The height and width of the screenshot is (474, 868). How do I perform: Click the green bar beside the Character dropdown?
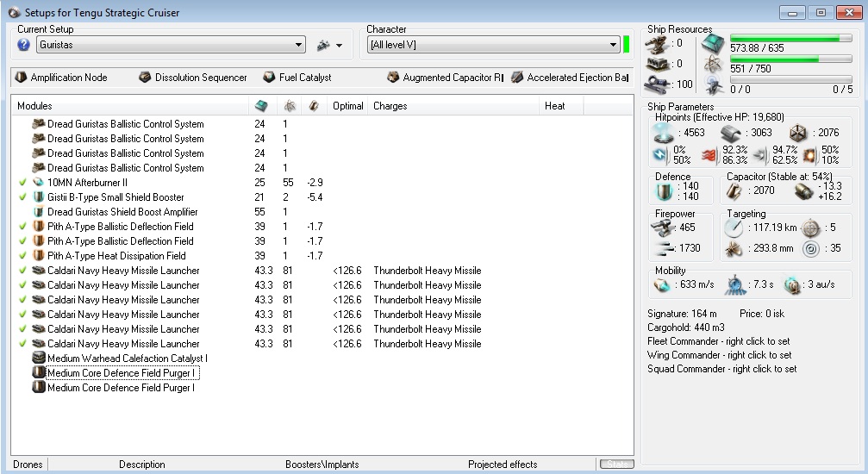627,45
